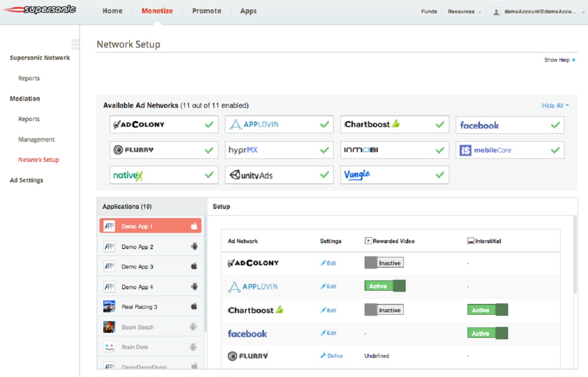This screenshot has width=588, height=377.
Task: Toggle the Unity Ads network card
Action: (279, 175)
